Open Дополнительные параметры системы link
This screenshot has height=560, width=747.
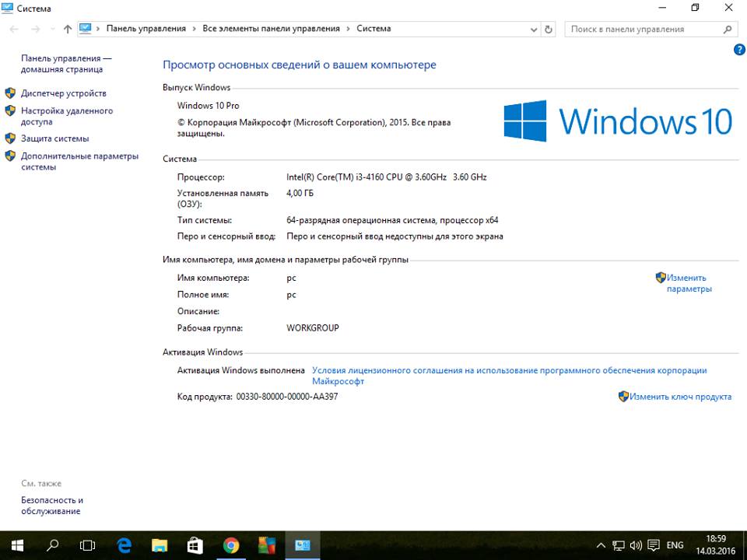tap(79, 162)
